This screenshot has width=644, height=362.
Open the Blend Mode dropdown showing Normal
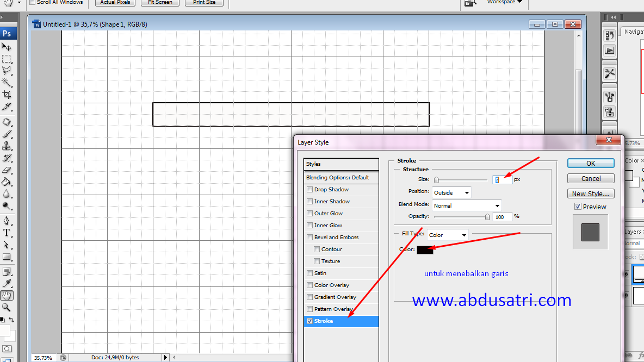point(467,205)
